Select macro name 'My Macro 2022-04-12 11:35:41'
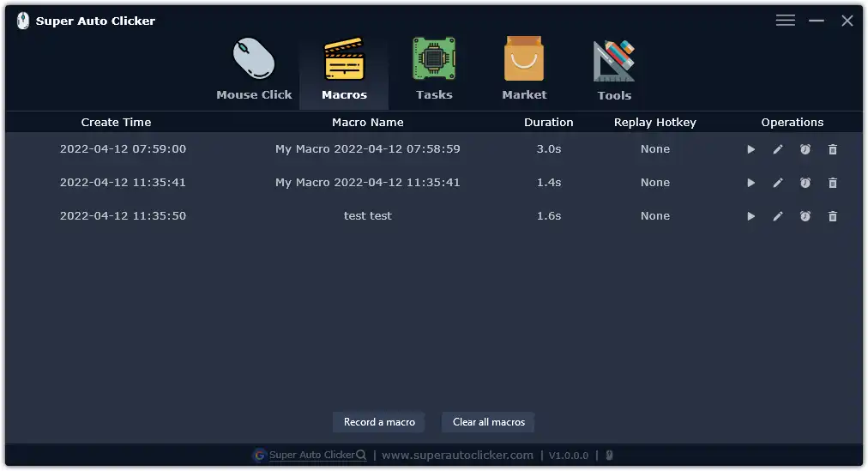Image resolution: width=868 pixels, height=471 pixels. click(x=368, y=183)
